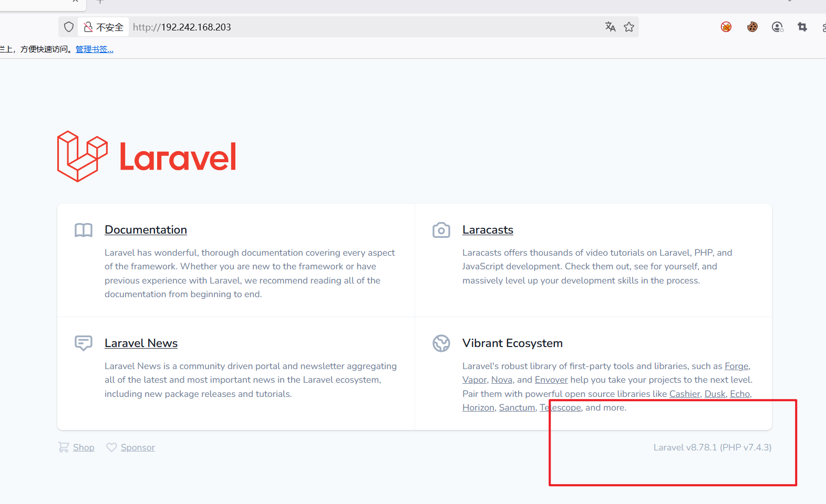826x504 pixels.
Task: Open the Sanctum link
Action: [x=517, y=407]
